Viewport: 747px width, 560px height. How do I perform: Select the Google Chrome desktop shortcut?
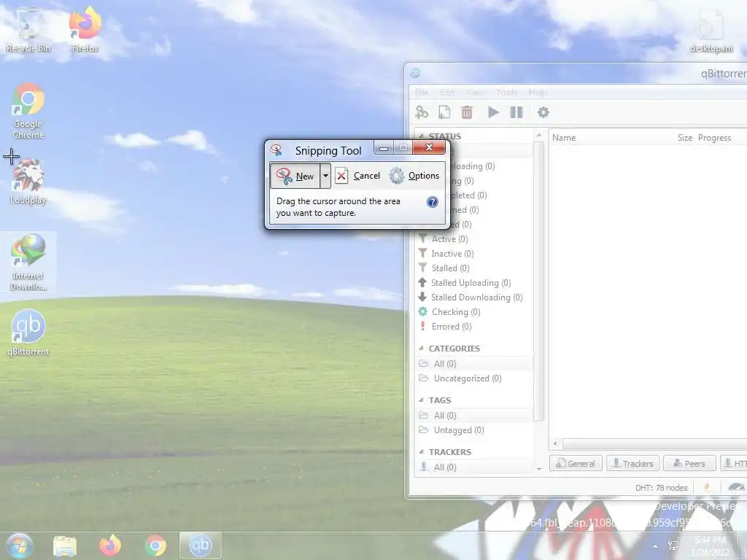click(28, 112)
